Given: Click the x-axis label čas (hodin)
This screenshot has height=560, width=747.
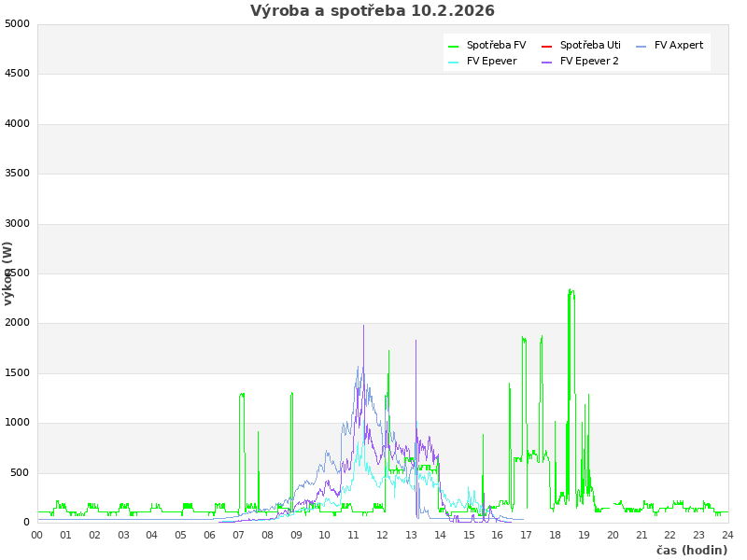Looking at the screenshot, I should tap(691, 550).
